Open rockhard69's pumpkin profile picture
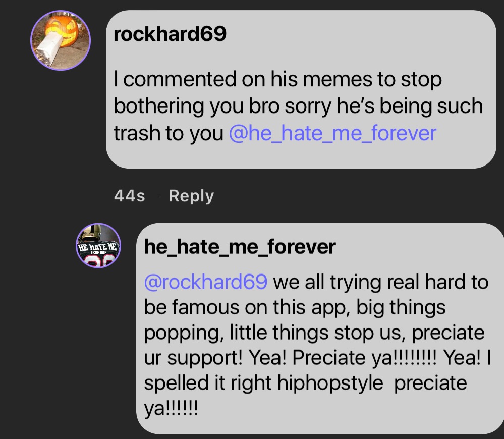The height and width of the screenshot is (439, 504). [x=61, y=39]
